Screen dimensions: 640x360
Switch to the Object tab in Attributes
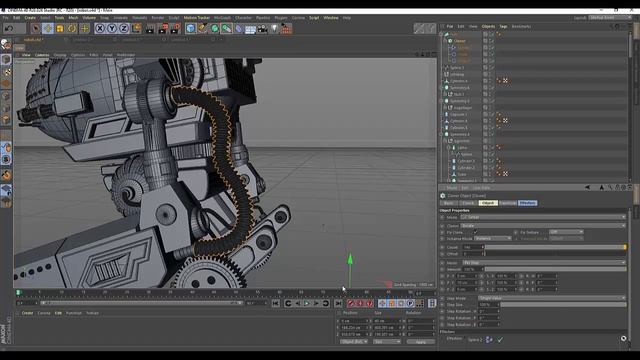pyautogui.click(x=488, y=203)
